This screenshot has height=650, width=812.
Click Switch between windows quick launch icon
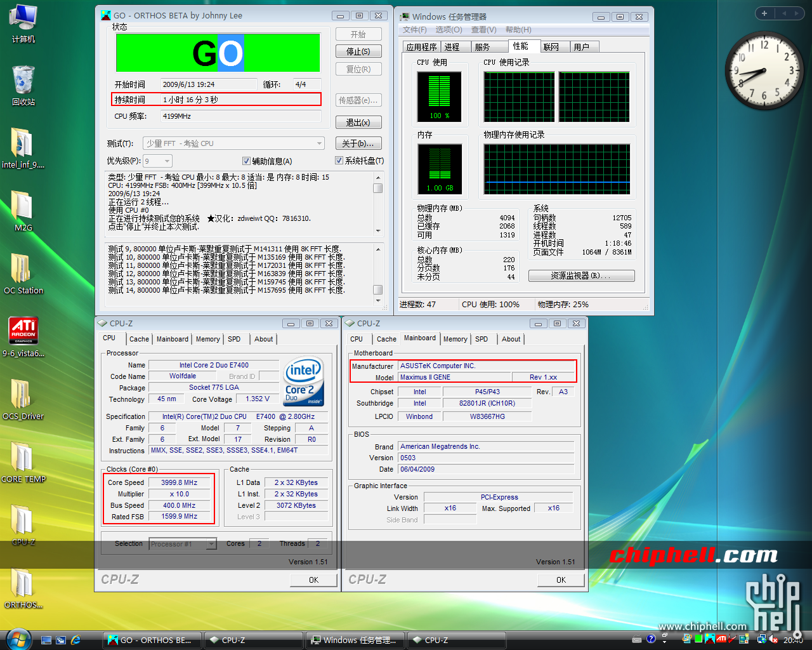[x=61, y=640]
